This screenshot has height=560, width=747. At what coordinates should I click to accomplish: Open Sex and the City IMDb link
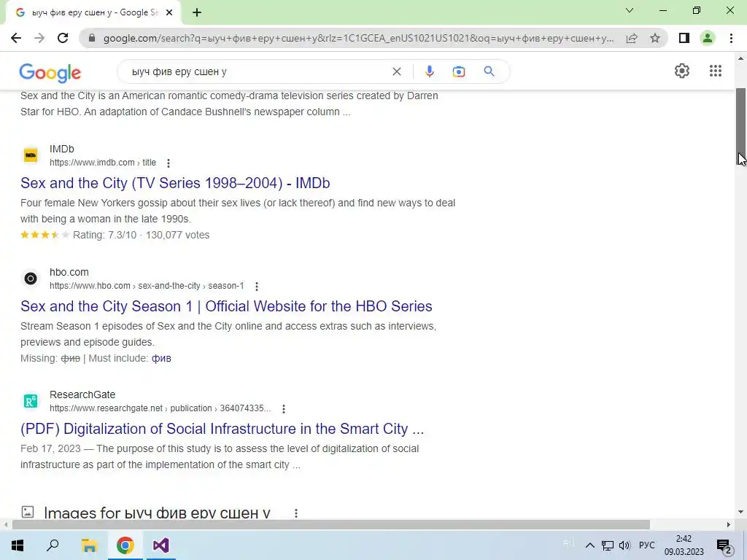point(175,183)
